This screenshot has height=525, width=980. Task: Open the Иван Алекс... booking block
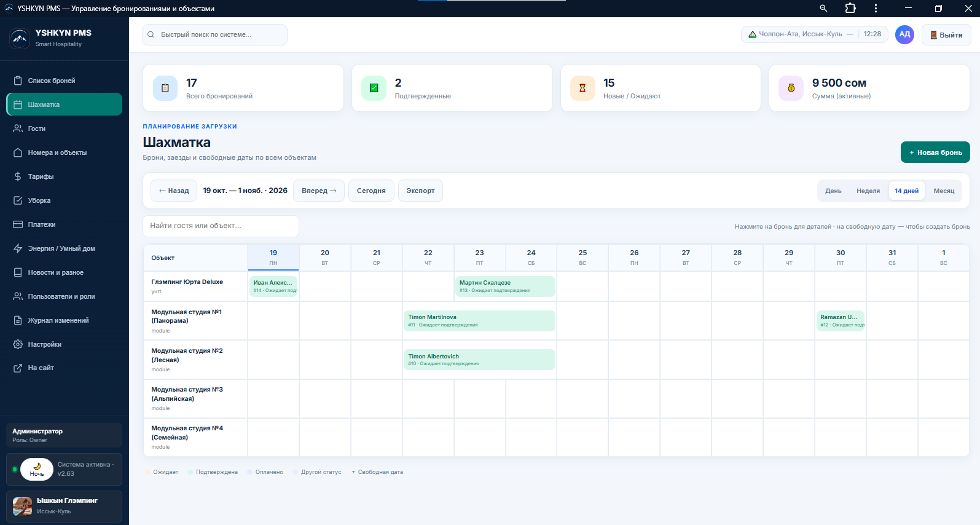273,286
